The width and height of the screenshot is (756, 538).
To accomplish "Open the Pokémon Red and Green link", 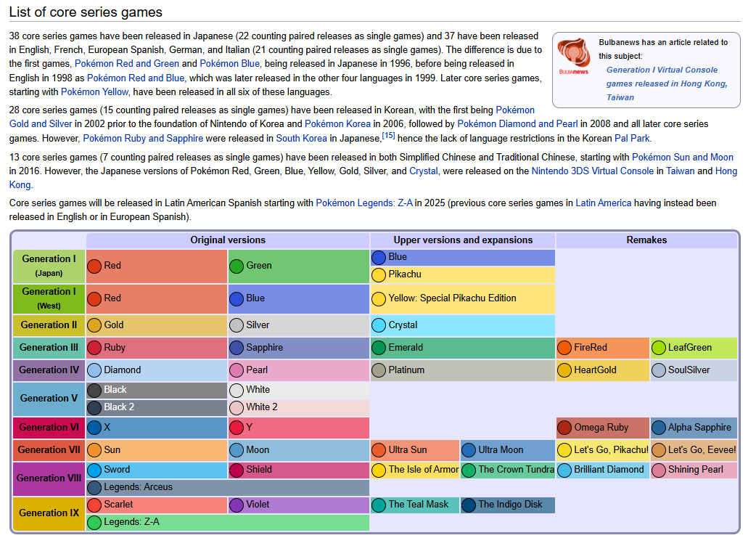I will tap(127, 64).
